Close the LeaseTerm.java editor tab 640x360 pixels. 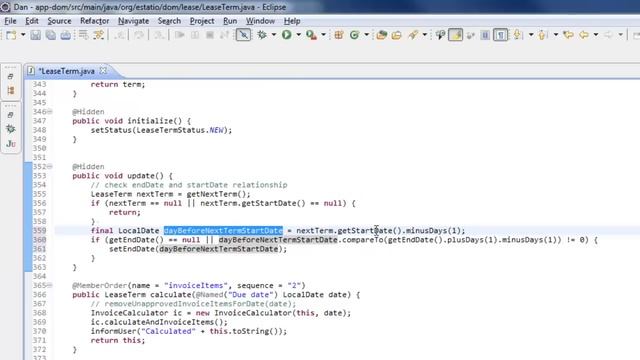pos(103,71)
